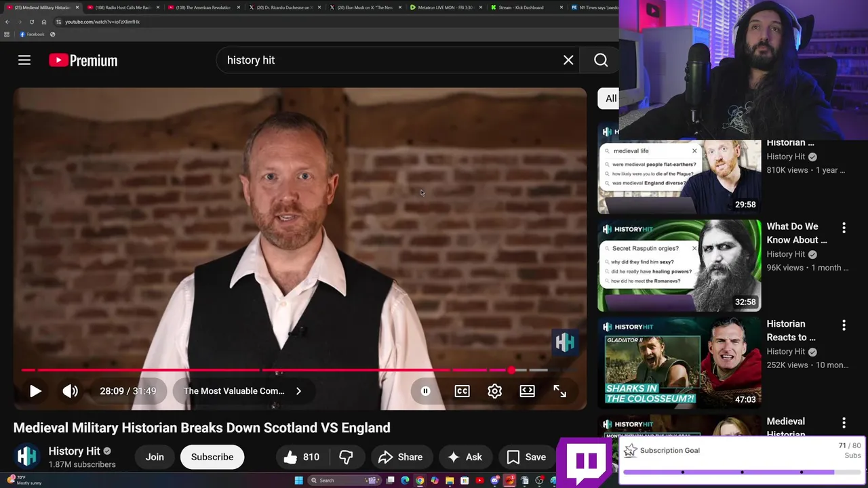The width and height of the screenshot is (868, 488).
Task: Like the video (810)
Action: [x=302, y=457]
